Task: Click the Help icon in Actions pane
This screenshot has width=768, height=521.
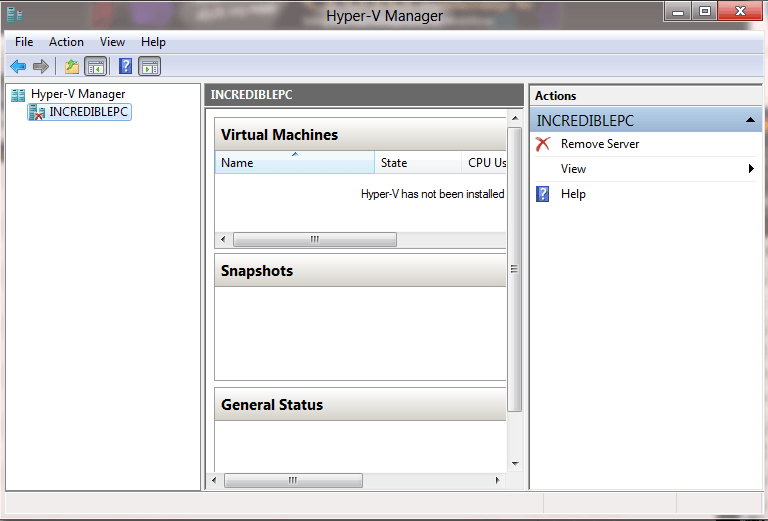Action: (543, 194)
